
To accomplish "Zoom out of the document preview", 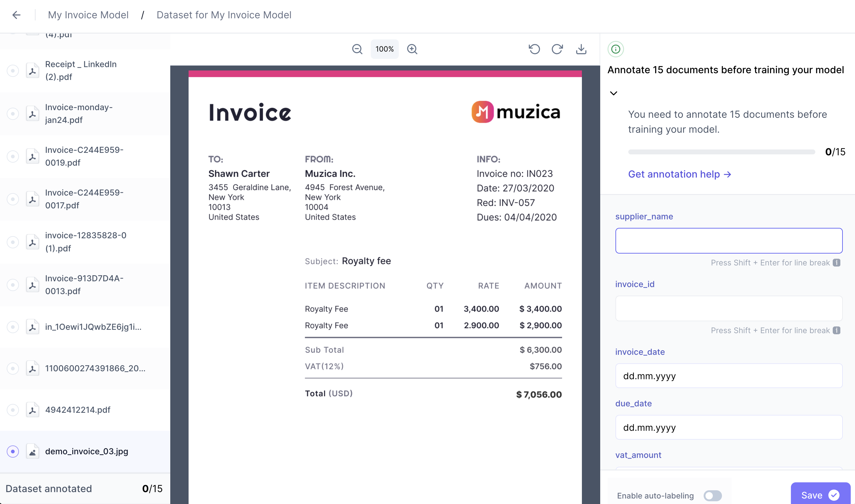I will coord(357,49).
